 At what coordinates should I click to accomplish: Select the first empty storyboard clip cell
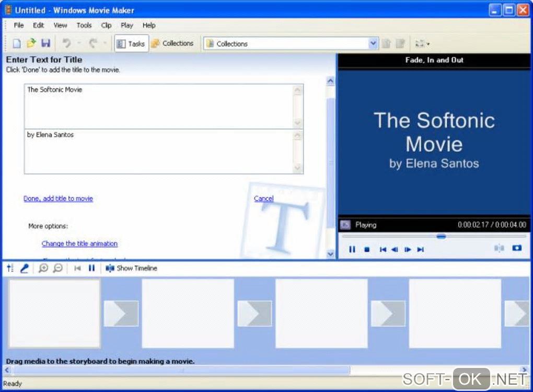point(54,314)
